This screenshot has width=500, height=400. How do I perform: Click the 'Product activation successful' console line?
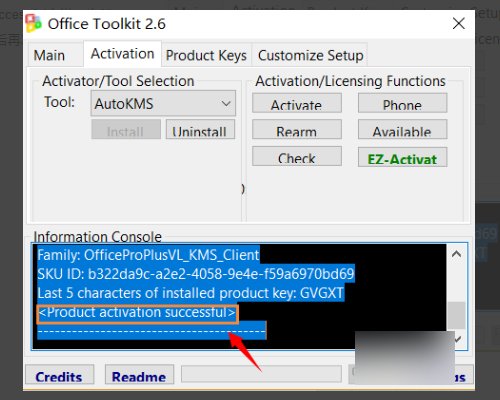(x=137, y=313)
